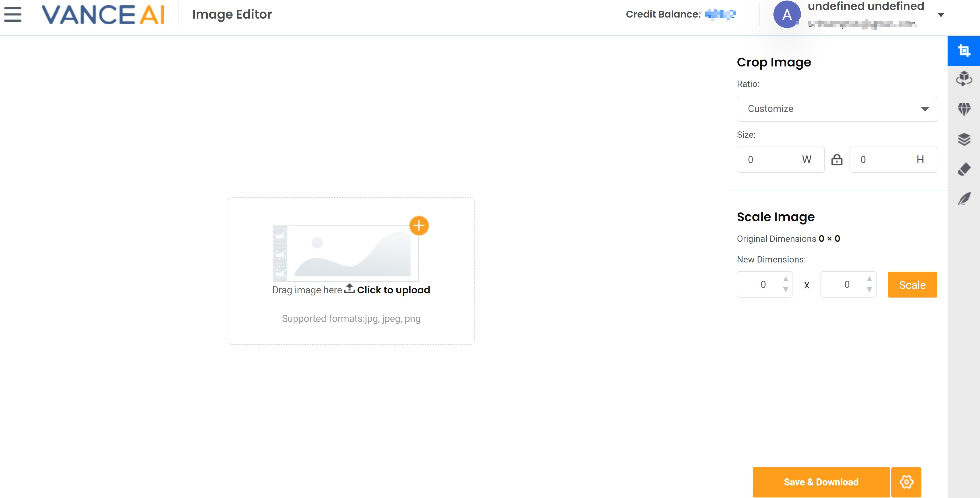Open the rotate cube tool
Viewport: 980px width, 498px height.
pos(963,79)
